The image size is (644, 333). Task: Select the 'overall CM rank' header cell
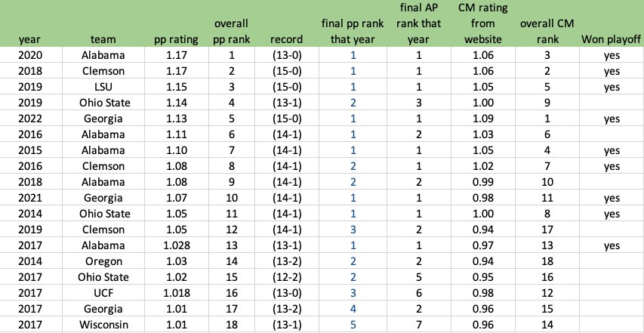click(x=547, y=32)
